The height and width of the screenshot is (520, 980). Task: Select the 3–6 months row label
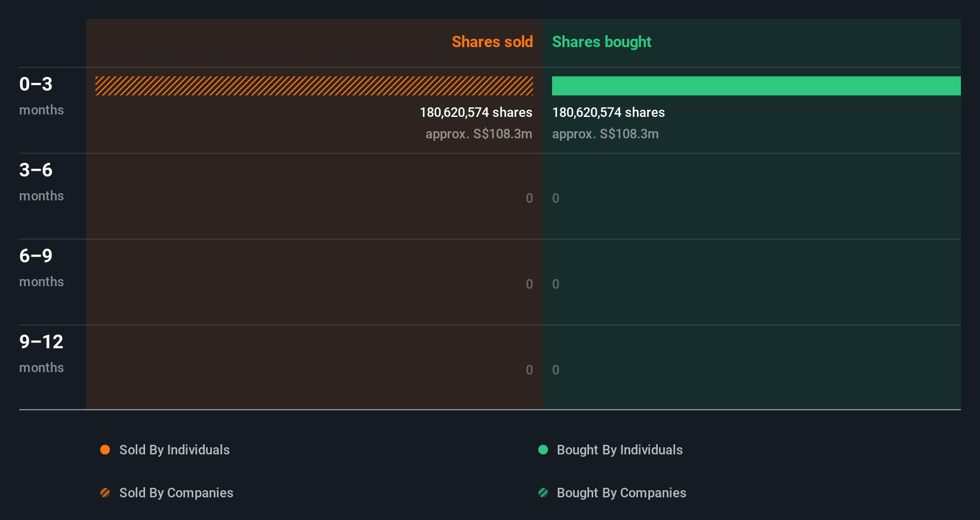pyautogui.click(x=41, y=181)
